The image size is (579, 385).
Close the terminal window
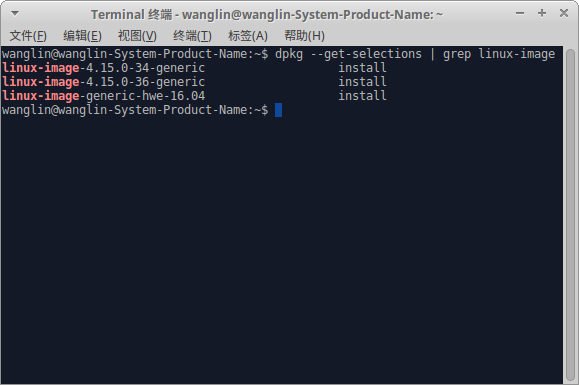click(x=564, y=13)
